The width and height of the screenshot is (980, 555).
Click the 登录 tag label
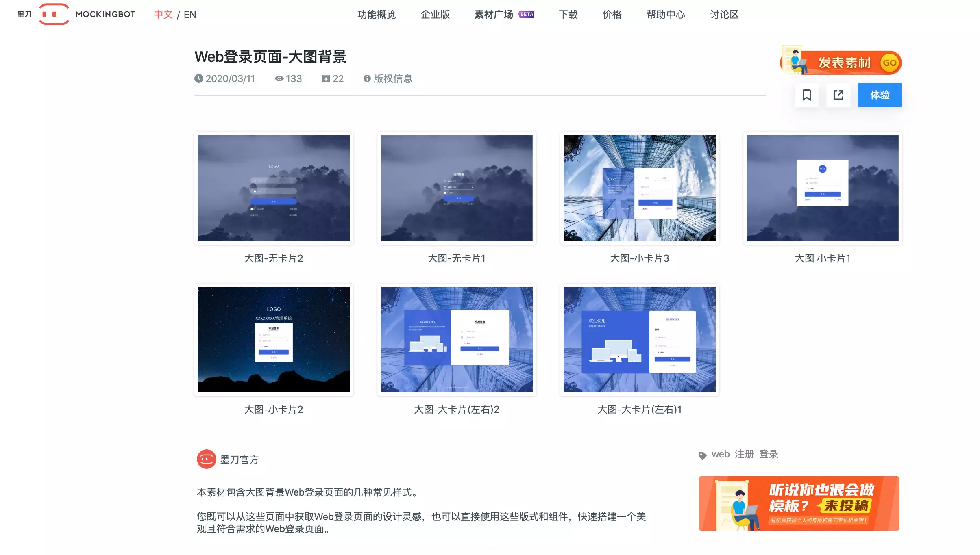pos(768,454)
